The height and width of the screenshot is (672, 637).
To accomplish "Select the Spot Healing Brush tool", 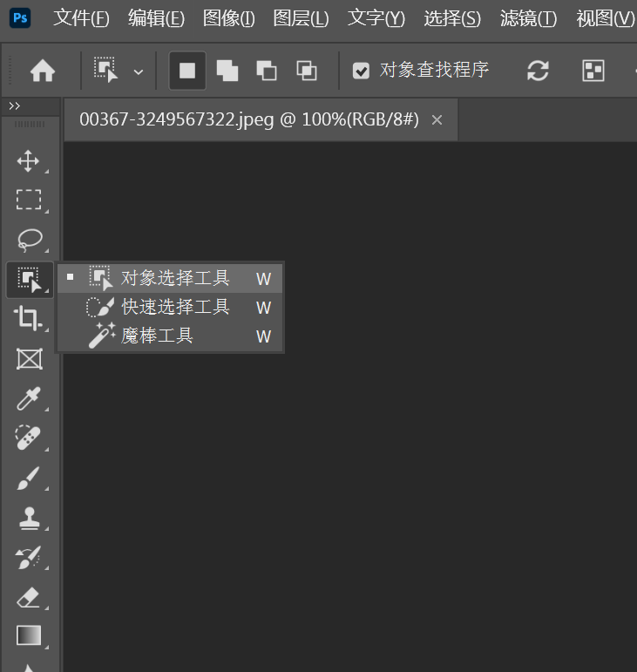I will click(29, 438).
